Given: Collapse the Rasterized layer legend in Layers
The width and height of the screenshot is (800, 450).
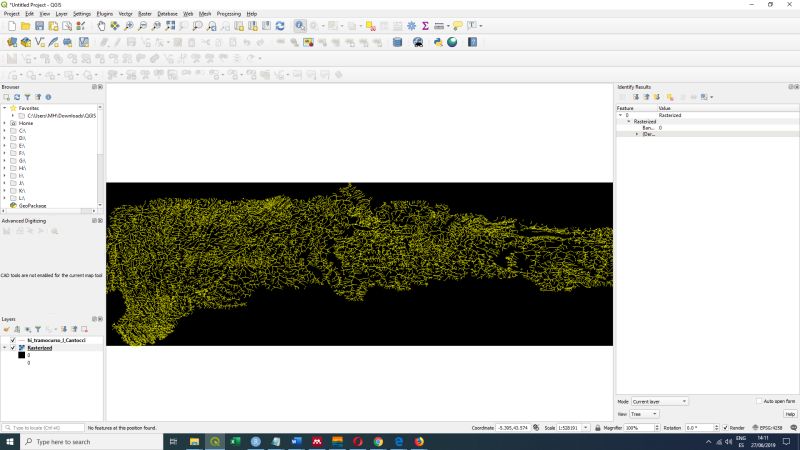Looking at the screenshot, I should point(5,347).
